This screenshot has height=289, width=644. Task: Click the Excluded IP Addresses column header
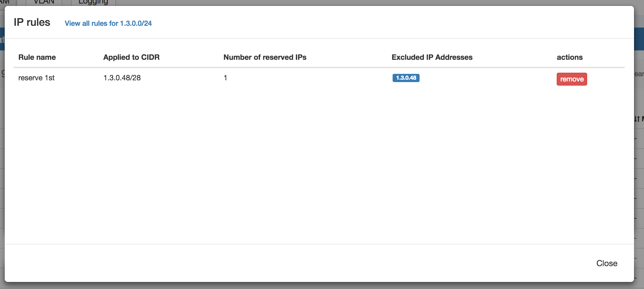(432, 57)
